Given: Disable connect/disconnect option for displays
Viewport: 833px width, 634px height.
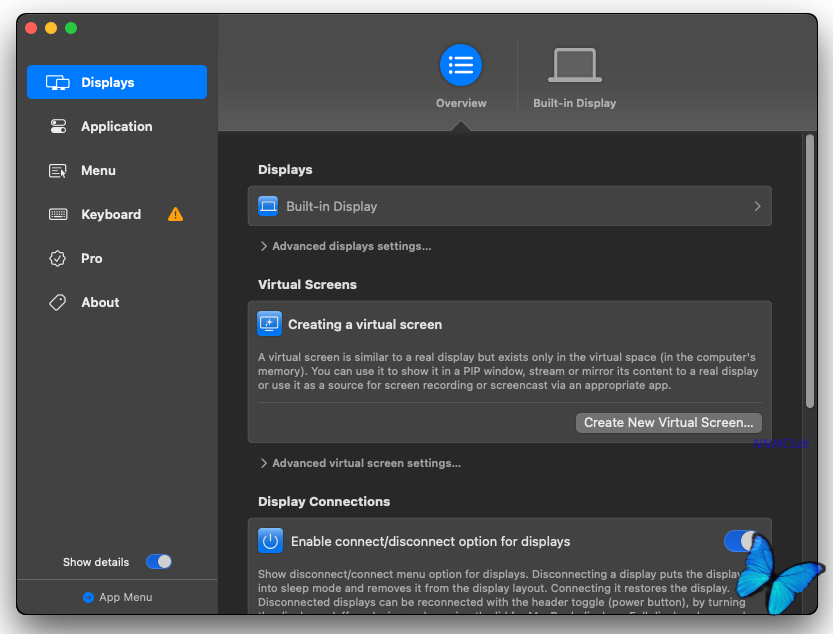Looking at the screenshot, I should tap(741, 541).
